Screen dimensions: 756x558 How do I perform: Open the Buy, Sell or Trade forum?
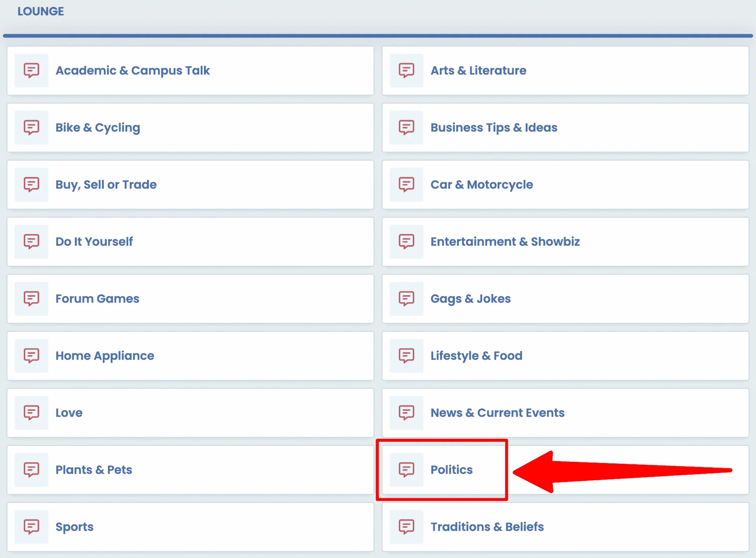pyautogui.click(x=106, y=185)
